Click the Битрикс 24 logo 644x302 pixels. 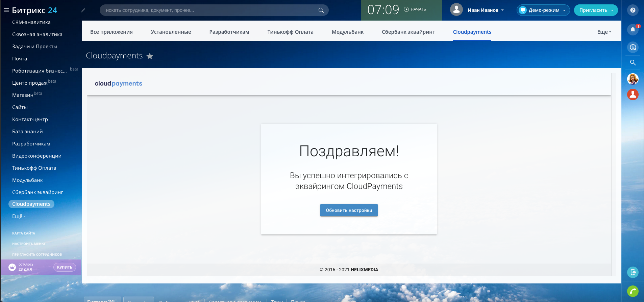pos(34,10)
